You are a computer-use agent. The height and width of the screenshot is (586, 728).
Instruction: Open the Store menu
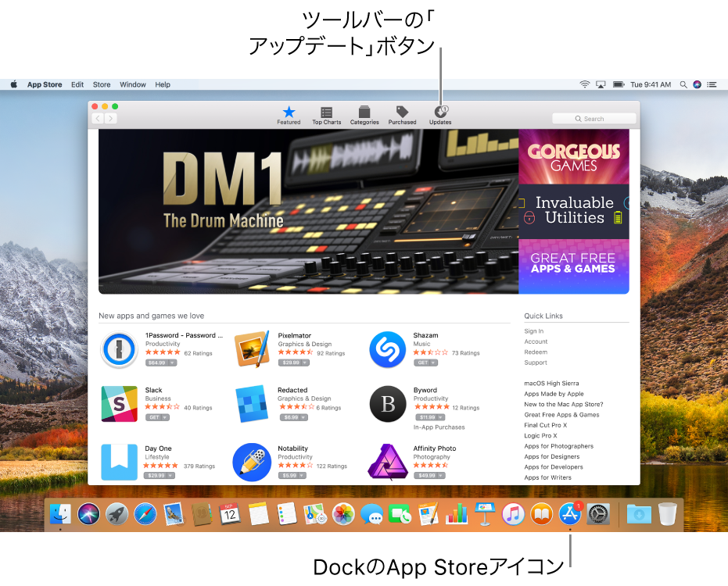(x=102, y=84)
